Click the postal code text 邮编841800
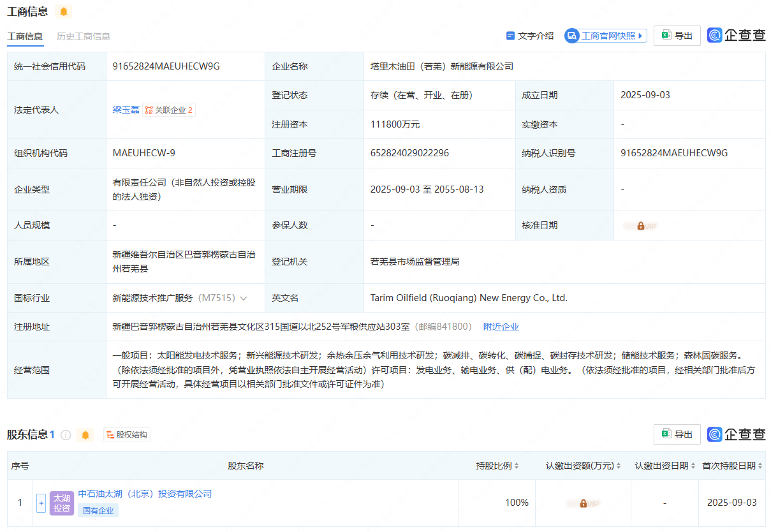The height and width of the screenshot is (532, 771). pos(444,327)
